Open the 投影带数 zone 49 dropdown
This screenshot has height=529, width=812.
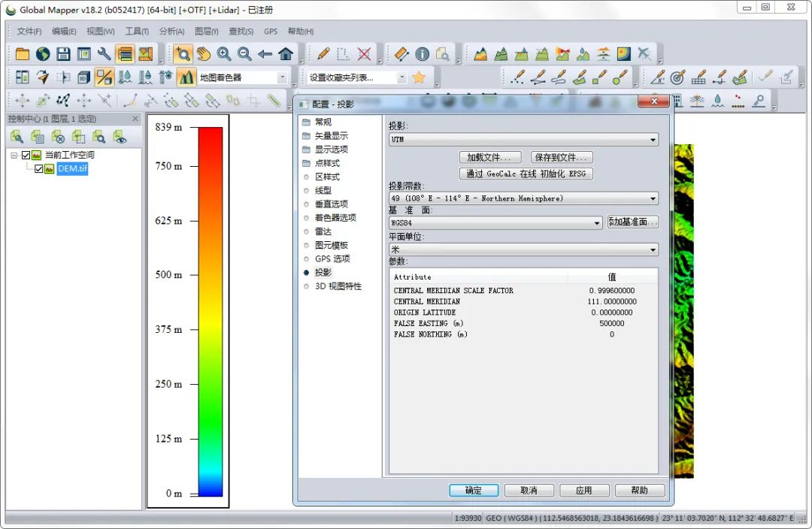(523, 198)
